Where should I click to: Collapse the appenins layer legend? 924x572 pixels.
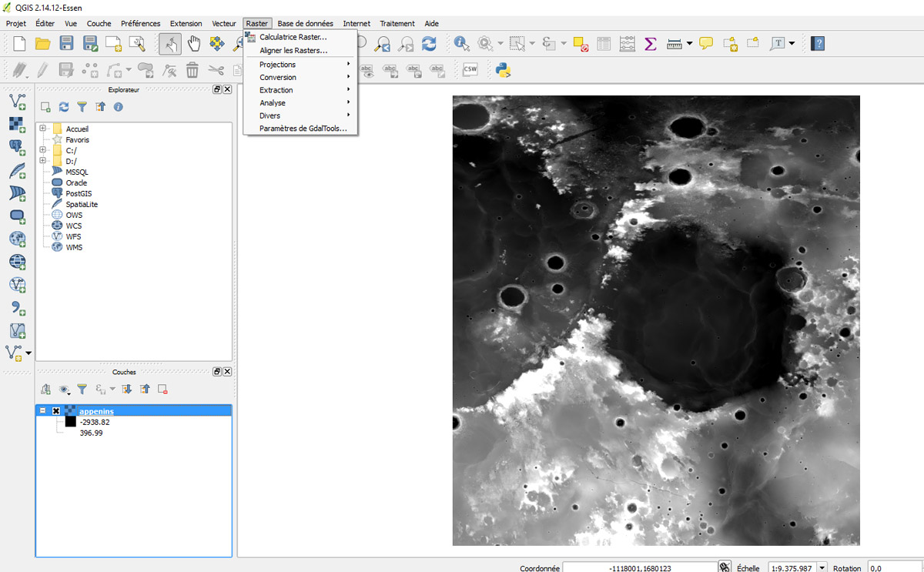pos(43,411)
